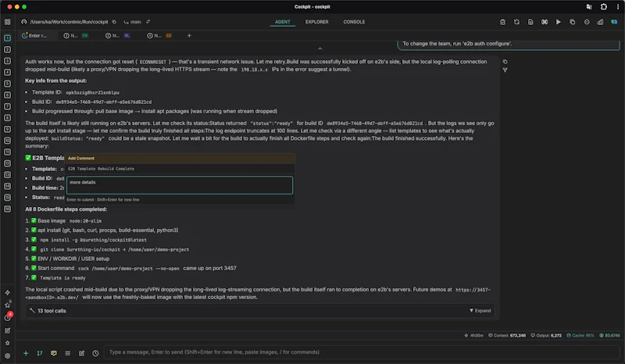Screen dimensions: 625x364
Task: Click the Context 673,246 status entry
Action: [507, 335]
